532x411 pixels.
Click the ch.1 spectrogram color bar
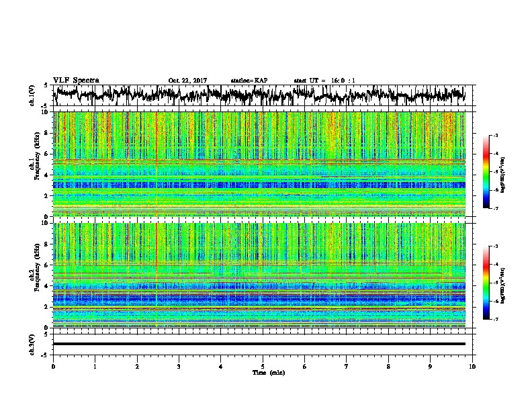(486, 172)
